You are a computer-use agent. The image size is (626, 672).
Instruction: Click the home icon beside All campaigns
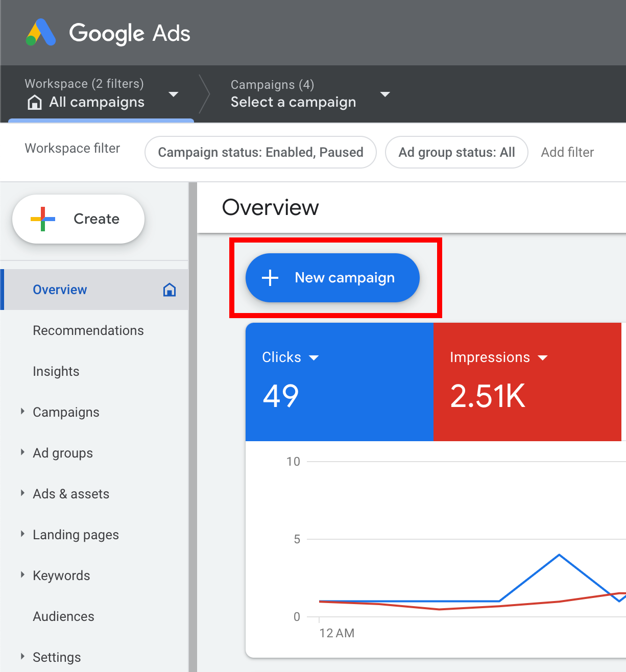click(34, 102)
